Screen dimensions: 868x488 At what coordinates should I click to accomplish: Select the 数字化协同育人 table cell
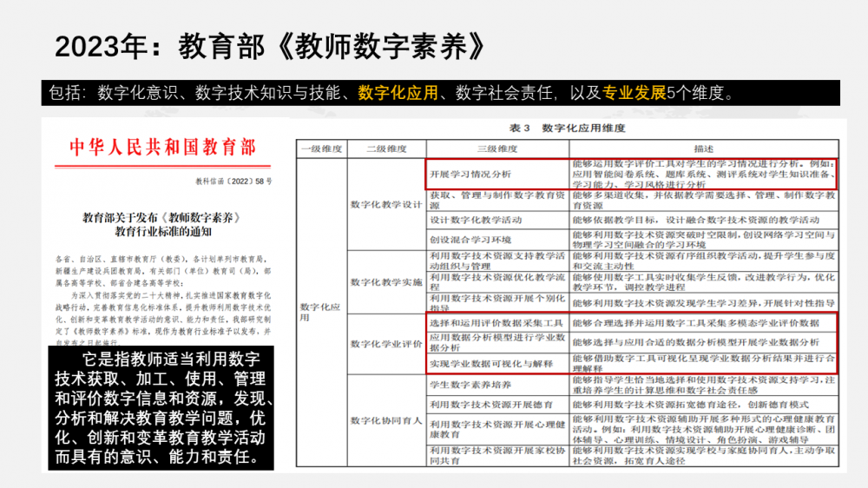385,421
